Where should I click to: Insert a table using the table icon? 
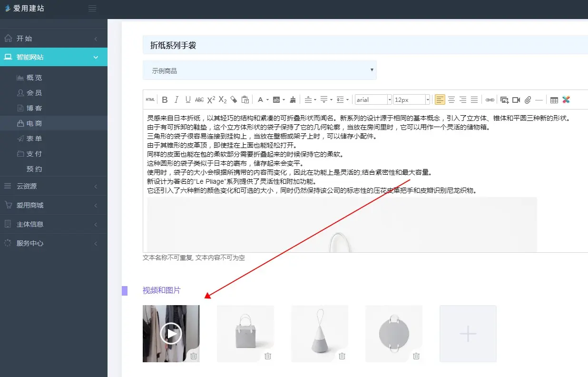click(554, 100)
